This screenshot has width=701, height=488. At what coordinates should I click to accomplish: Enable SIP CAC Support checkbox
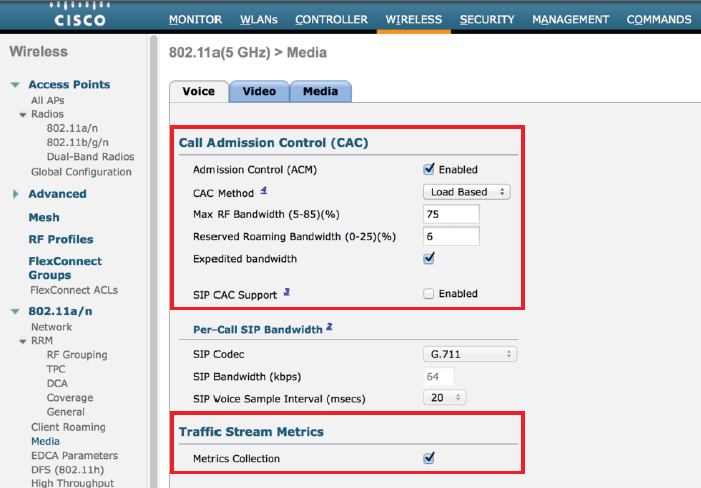coord(429,294)
